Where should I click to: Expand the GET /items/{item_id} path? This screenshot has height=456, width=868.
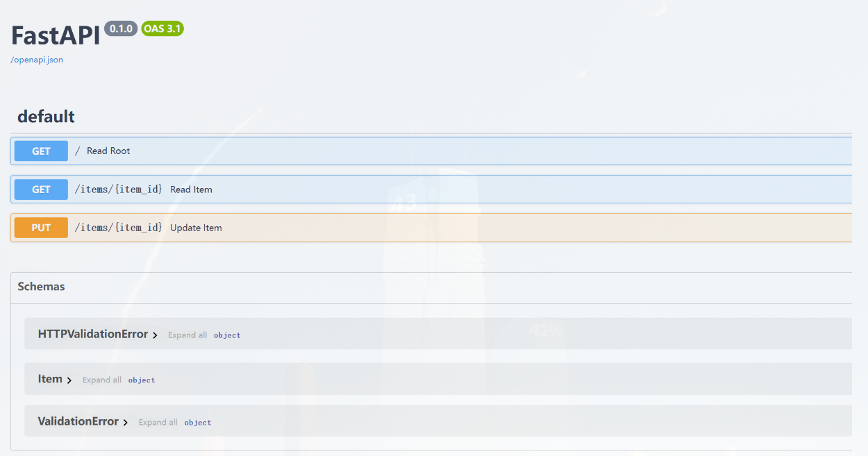(118, 189)
